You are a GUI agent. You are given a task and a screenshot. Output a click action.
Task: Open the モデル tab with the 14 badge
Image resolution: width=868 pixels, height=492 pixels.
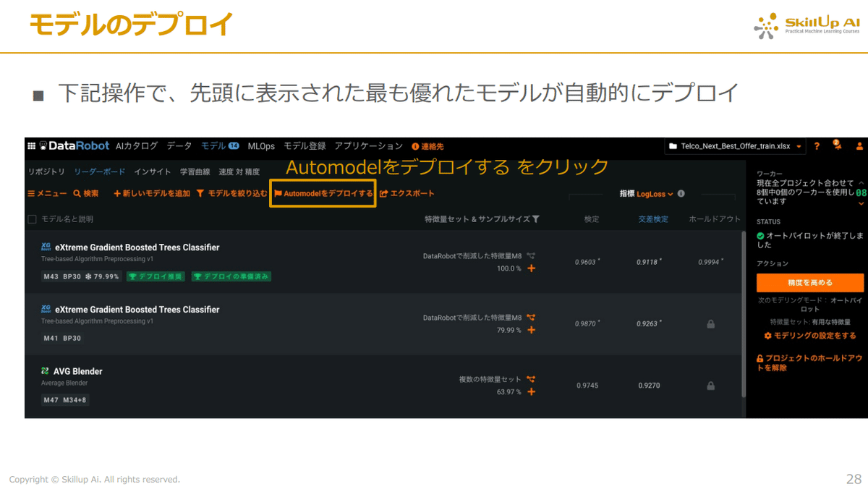point(220,146)
